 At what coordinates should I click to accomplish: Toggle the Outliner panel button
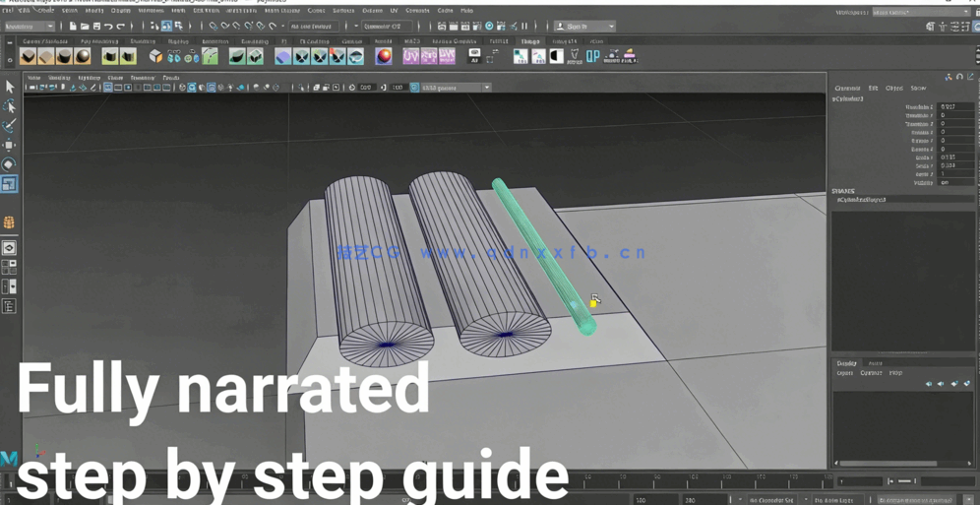click(x=9, y=306)
